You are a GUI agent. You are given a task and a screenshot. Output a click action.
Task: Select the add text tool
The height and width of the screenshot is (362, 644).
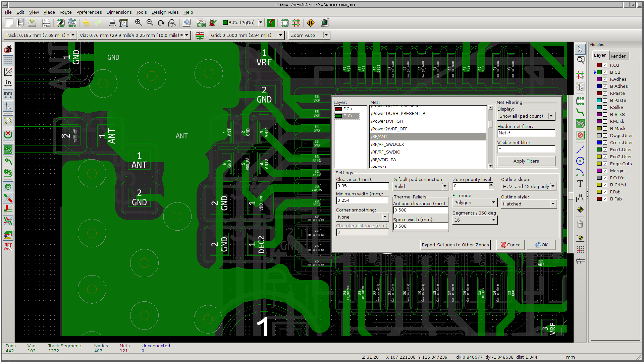(x=580, y=184)
